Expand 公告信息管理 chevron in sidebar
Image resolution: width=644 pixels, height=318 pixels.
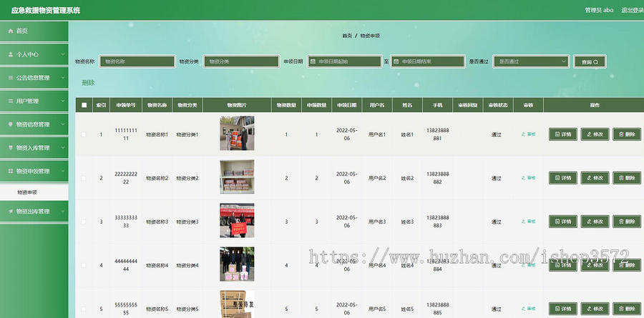point(63,78)
